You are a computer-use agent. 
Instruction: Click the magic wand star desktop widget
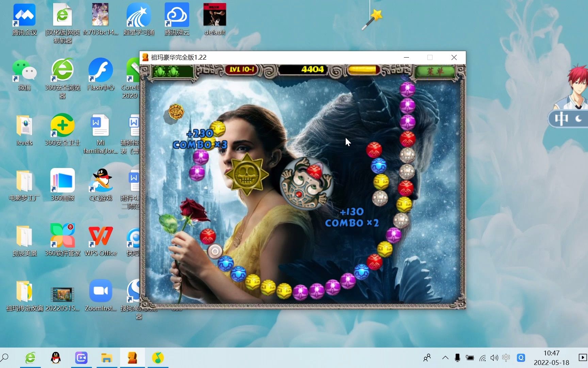coord(373,19)
